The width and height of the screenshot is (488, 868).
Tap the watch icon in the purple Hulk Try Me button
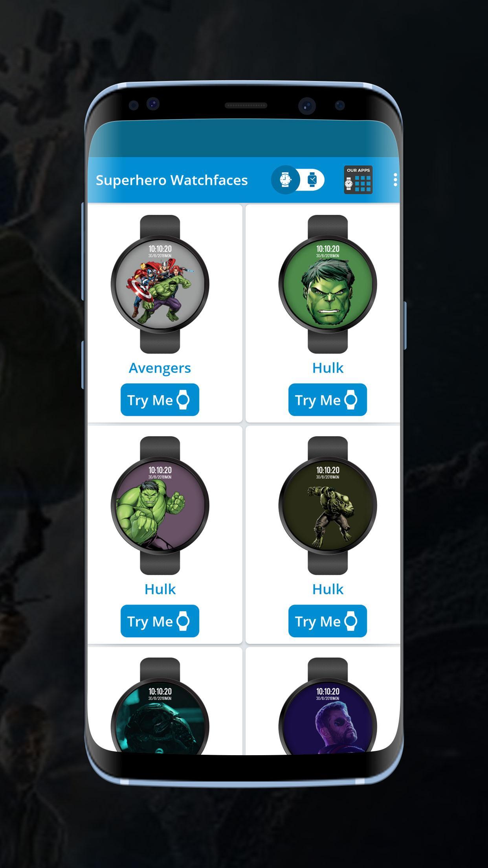point(183,621)
